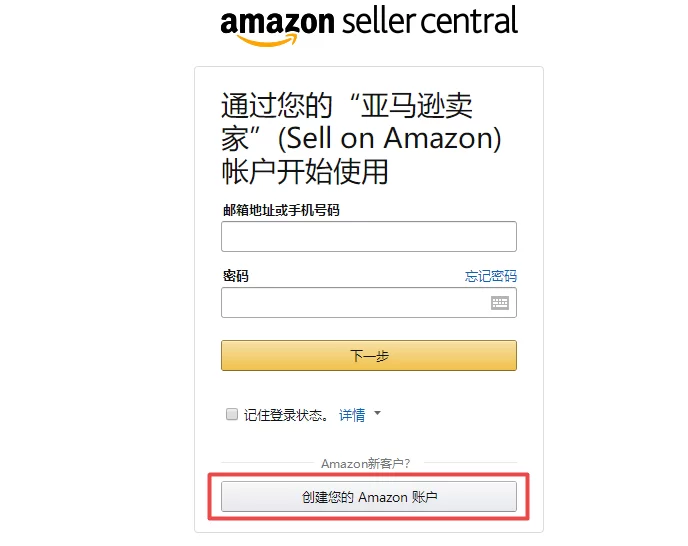The width and height of the screenshot is (688, 546).
Task: Click the 密码 field label
Action: tap(235, 276)
